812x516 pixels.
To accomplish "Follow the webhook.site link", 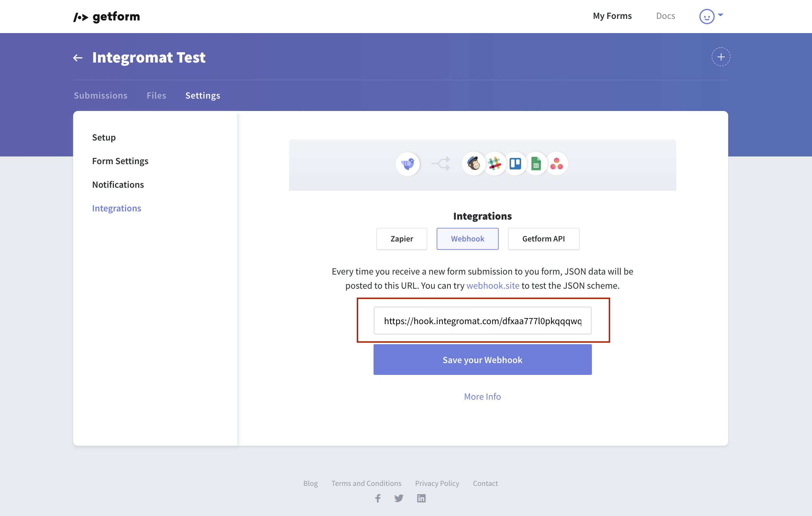I will (493, 285).
